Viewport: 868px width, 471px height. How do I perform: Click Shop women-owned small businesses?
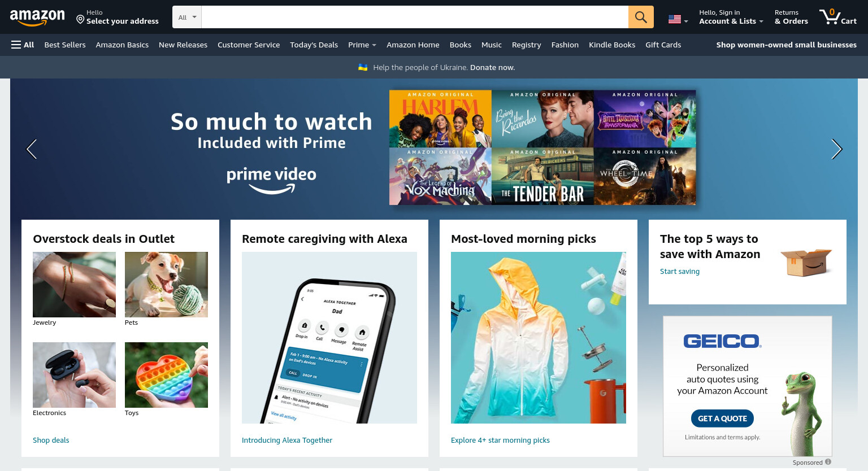pos(787,45)
